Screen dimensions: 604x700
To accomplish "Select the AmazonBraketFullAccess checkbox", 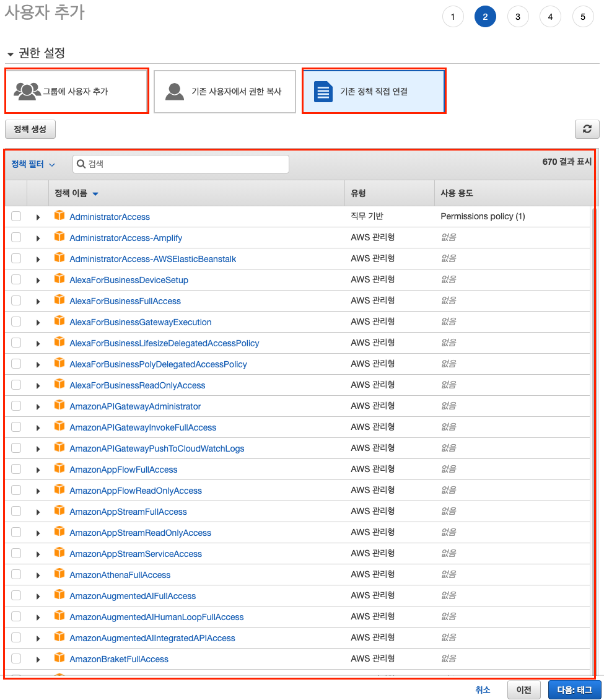I will [16, 658].
